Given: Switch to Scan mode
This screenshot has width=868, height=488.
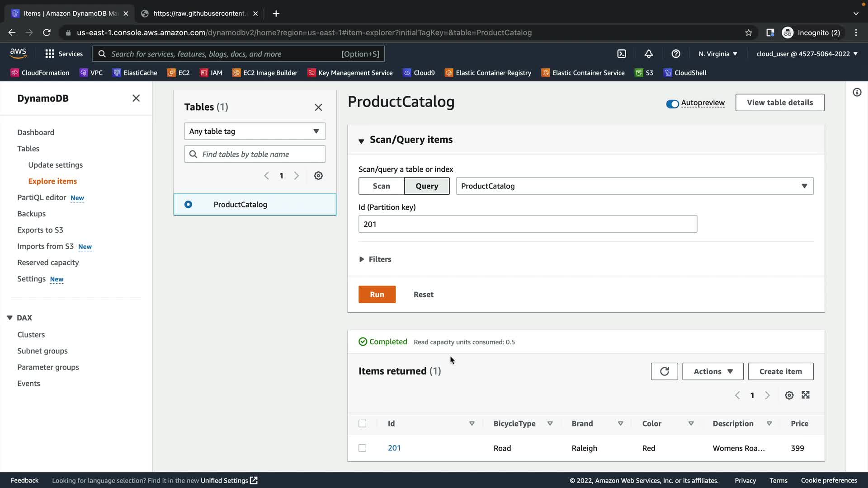Looking at the screenshot, I should coord(381,186).
